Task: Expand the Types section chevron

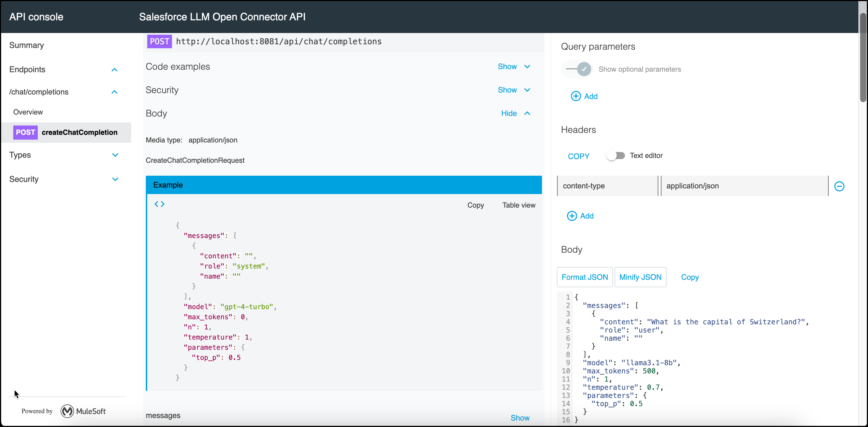Action: [x=115, y=155]
